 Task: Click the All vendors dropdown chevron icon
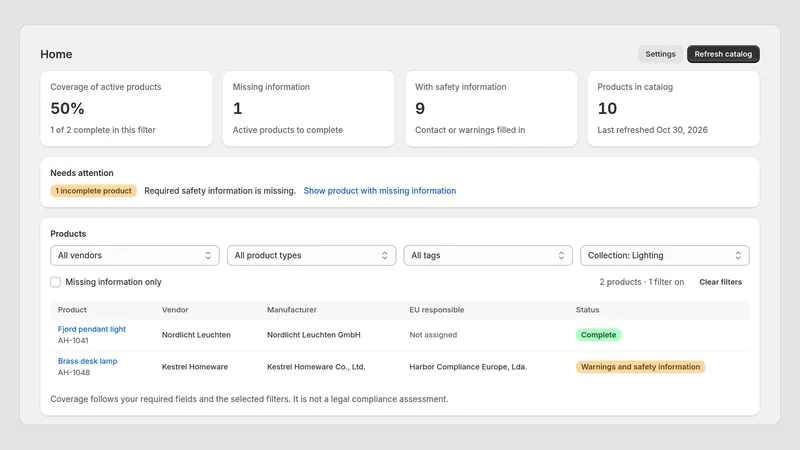pyautogui.click(x=208, y=256)
